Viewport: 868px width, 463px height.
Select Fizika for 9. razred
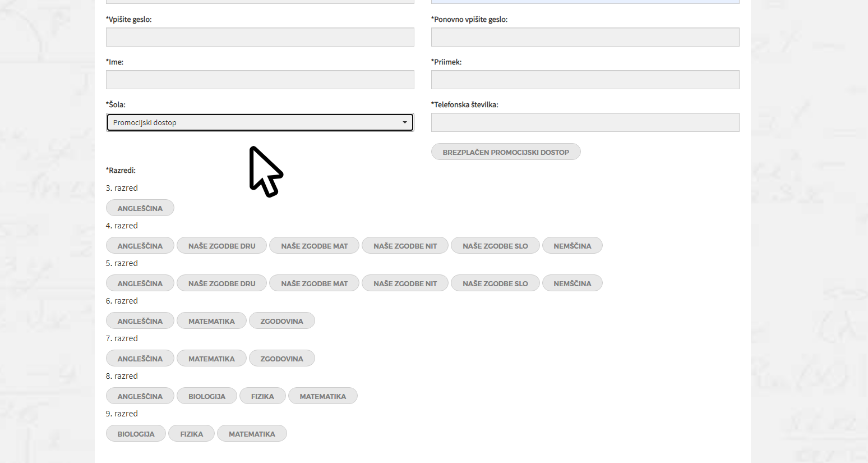192,434
